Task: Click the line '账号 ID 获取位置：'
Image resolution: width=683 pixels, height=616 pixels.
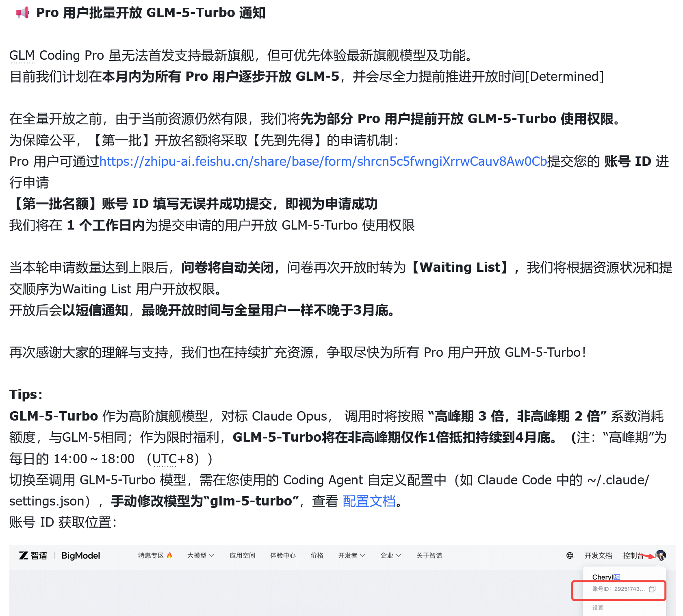Action: (63, 522)
